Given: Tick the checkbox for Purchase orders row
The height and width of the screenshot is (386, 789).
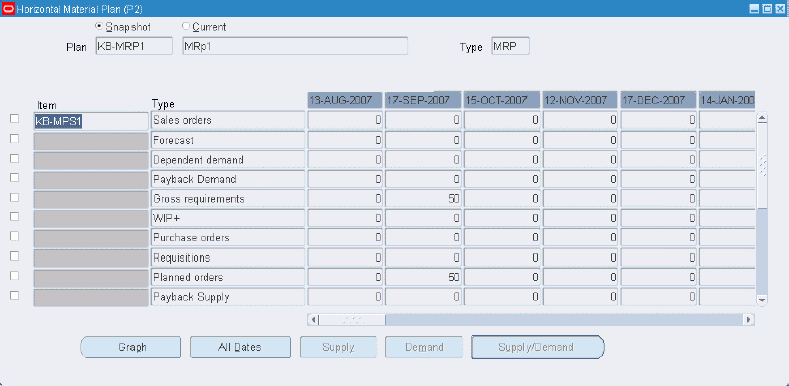Looking at the screenshot, I should pyautogui.click(x=15, y=236).
